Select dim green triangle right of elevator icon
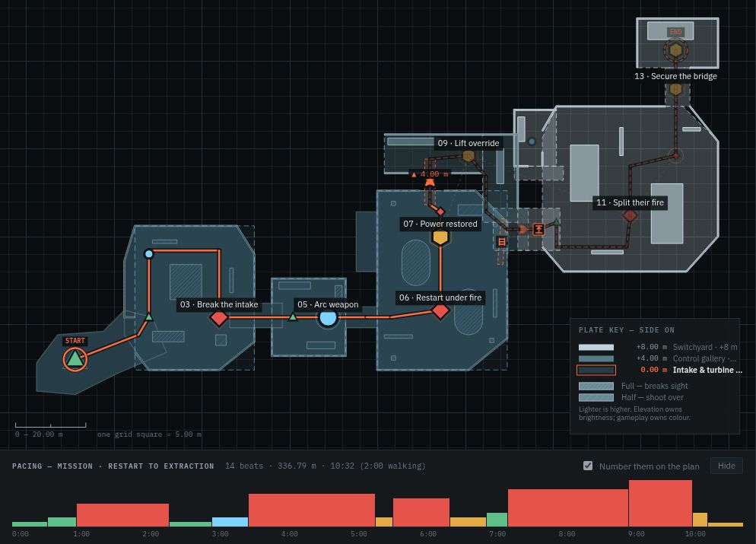 tap(557, 222)
